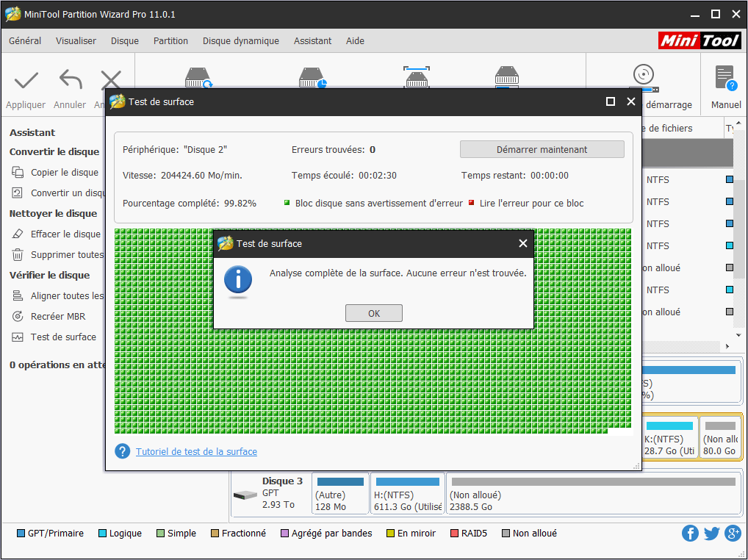Click the Disque 3 label
This screenshot has width=748, height=560.
pos(282,481)
